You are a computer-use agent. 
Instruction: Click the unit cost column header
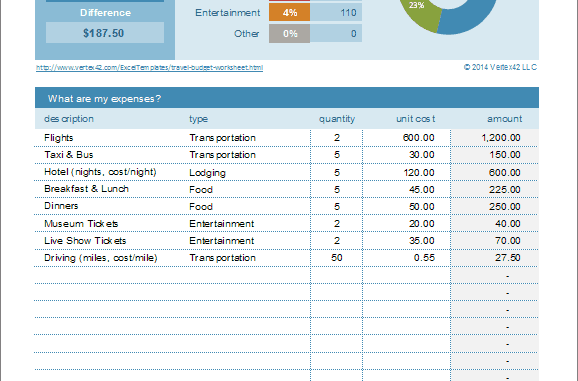coord(415,119)
